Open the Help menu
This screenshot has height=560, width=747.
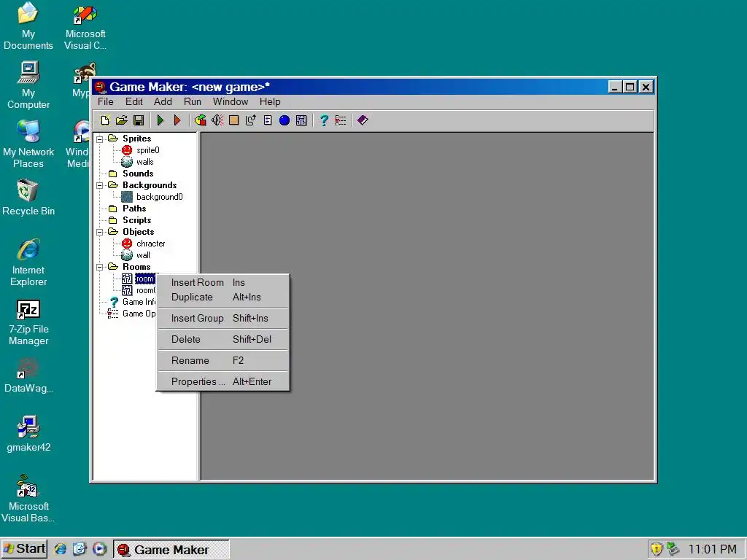tap(270, 101)
